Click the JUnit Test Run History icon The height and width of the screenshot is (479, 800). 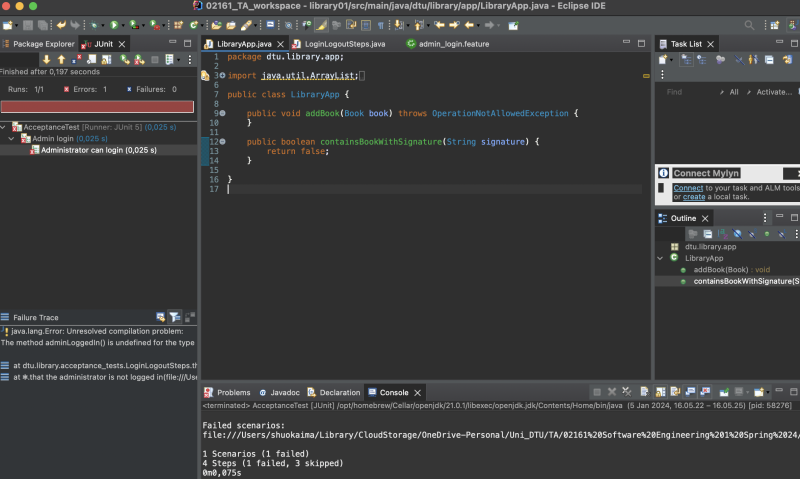tap(169, 60)
